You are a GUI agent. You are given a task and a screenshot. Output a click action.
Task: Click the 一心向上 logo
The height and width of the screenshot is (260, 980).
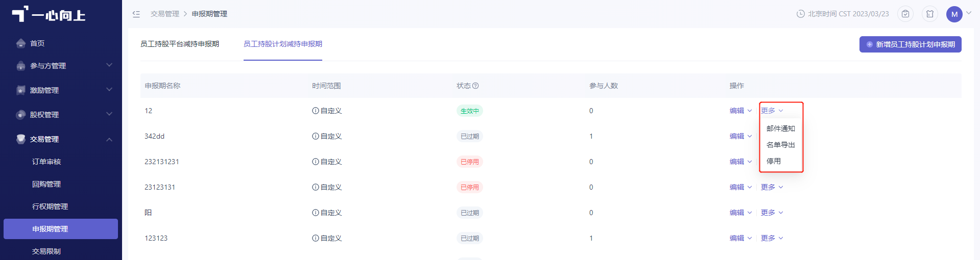[49, 14]
